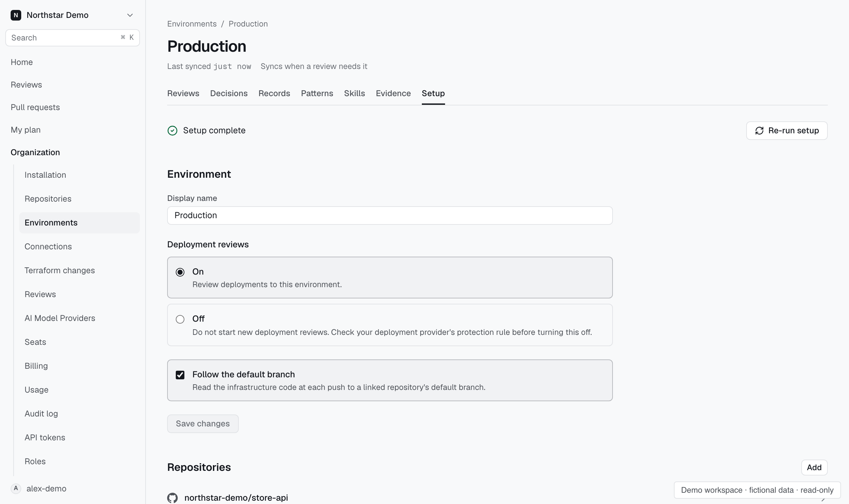Open top-level Reviews in sidebar

pyautogui.click(x=26, y=85)
